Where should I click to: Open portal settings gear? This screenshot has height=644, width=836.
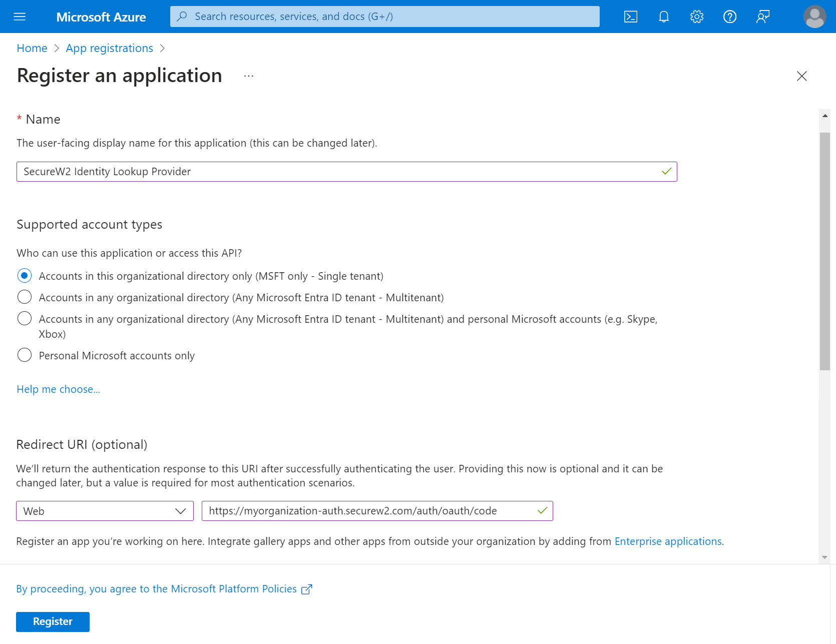[696, 17]
